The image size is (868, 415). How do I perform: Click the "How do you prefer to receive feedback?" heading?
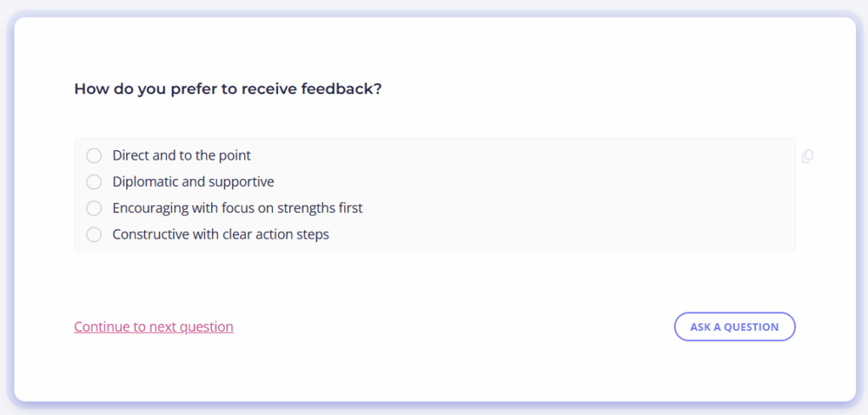(x=228, y=89)
